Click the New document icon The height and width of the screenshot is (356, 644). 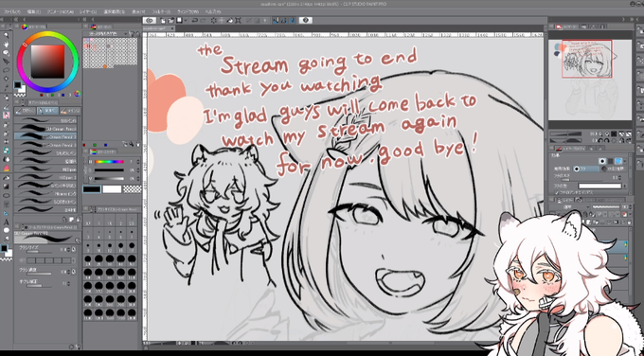click(163, 20)
